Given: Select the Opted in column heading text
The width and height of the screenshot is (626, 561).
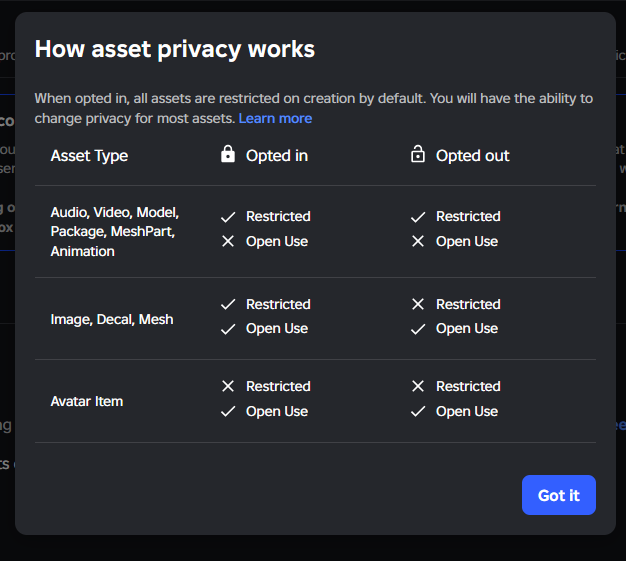Looking at the screenshot, I should (277, 156).
